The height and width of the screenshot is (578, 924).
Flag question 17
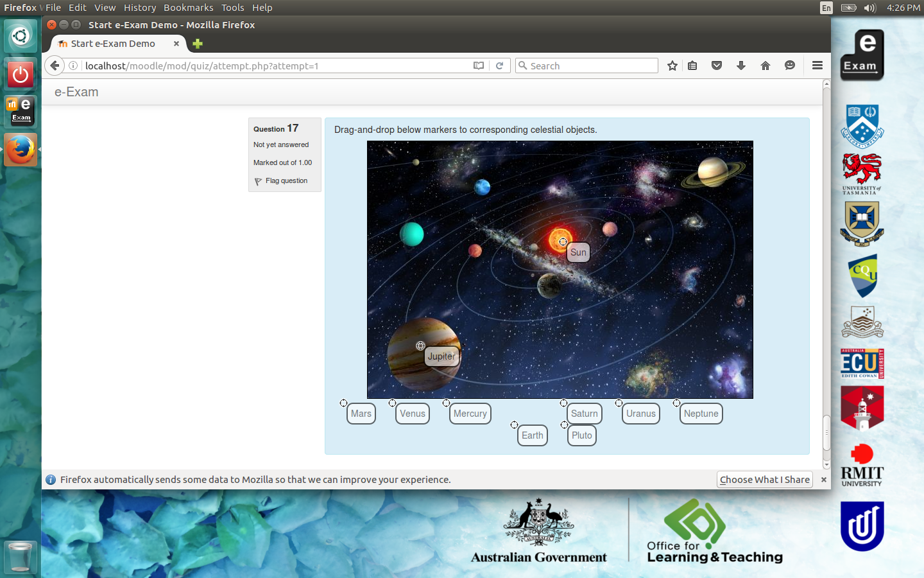point(286,181)
